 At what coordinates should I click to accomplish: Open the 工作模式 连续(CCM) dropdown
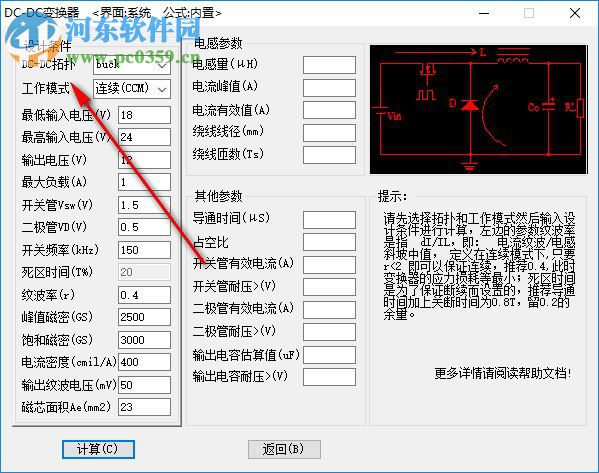click(x=132, y=89)
